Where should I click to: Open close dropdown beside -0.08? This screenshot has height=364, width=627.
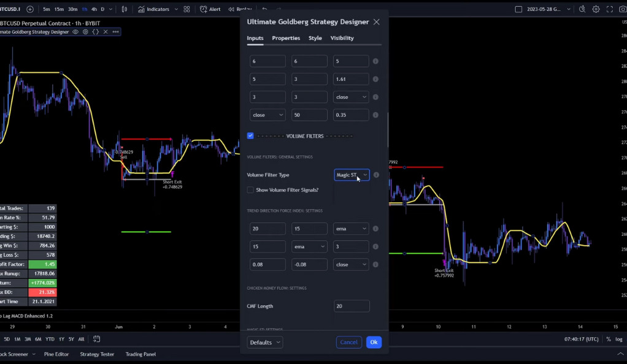tap(351, 265)
